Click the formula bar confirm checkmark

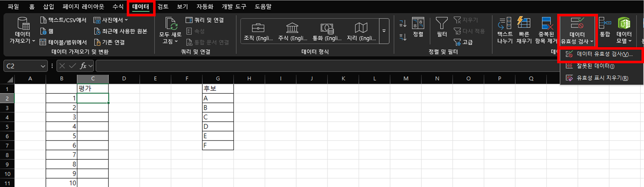click(x=72, y=66)
